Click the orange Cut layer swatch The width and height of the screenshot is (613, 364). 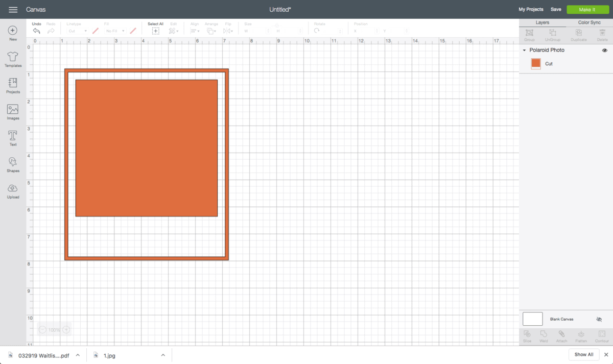536,64
